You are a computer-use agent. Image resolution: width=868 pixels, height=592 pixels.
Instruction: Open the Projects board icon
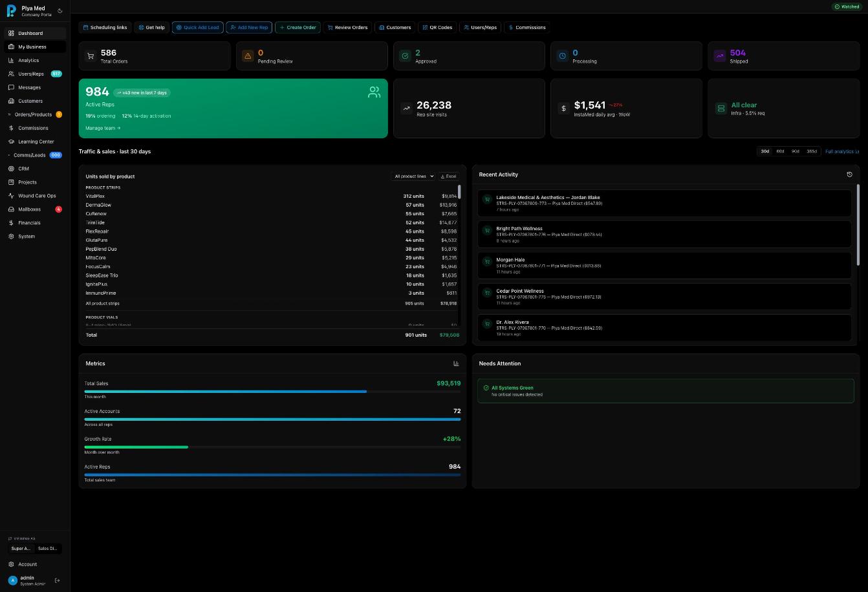click(x=11, y=182)
